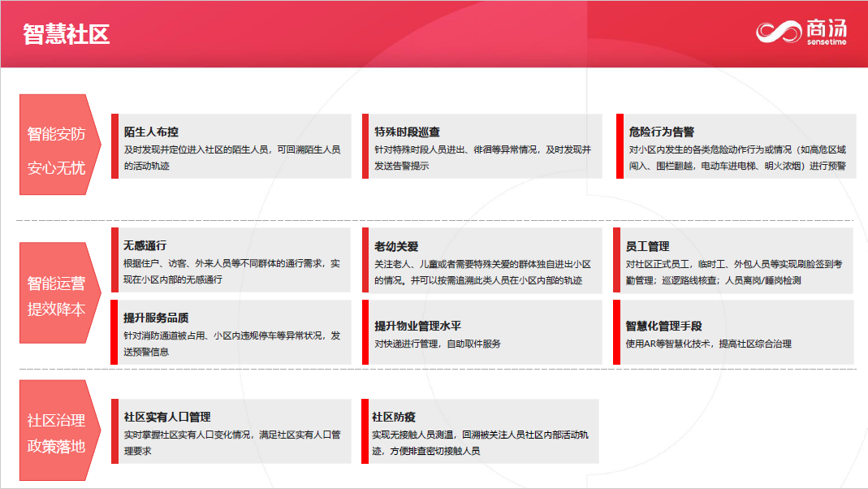Select the 危险行为告警 heading

click(662, 132)
